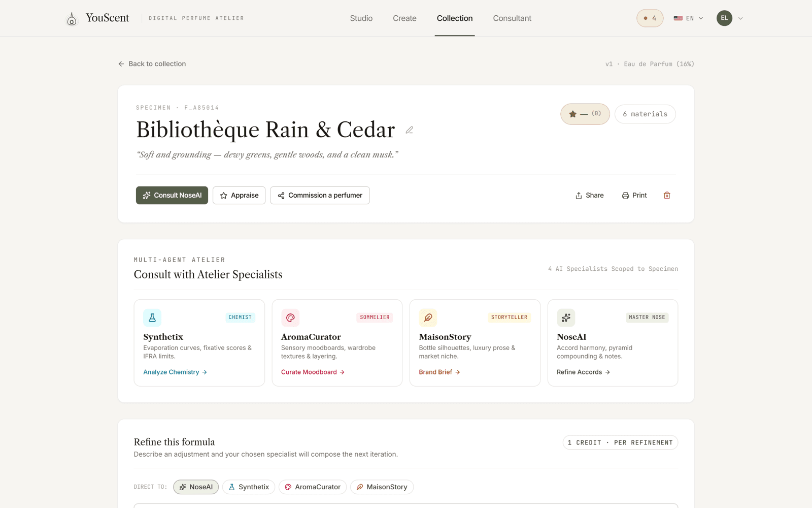This screenshot has height=508, width=812.
Task: Click the 6 materials pill
Action: (x=645, y=114)
